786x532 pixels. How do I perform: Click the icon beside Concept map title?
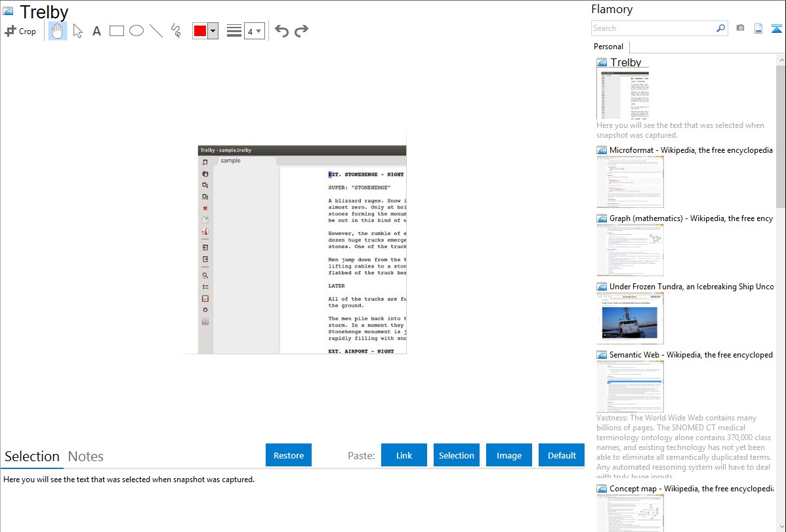click(x=602, y=489)
